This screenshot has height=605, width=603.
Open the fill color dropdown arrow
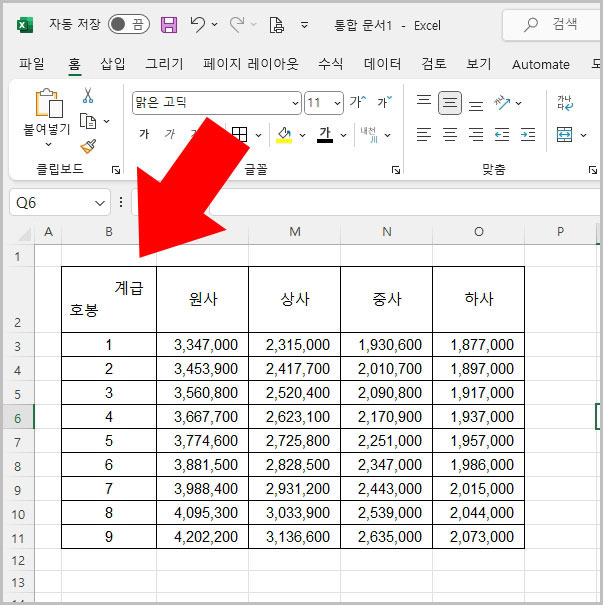click(302, 135)
